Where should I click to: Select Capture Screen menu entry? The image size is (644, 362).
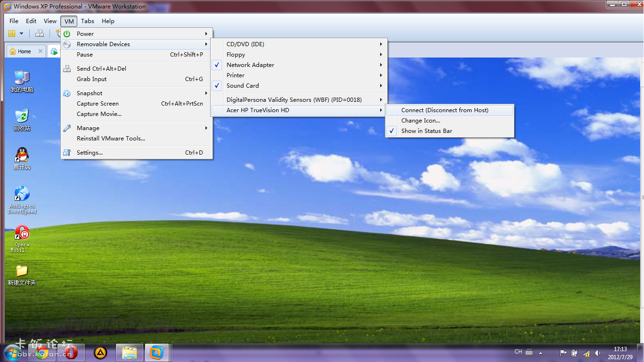pos(137,104)
